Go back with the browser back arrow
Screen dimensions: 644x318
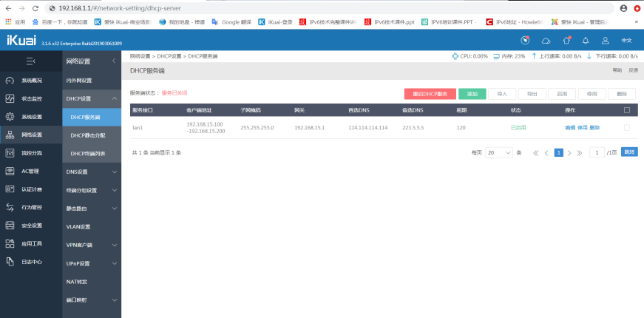8,8
